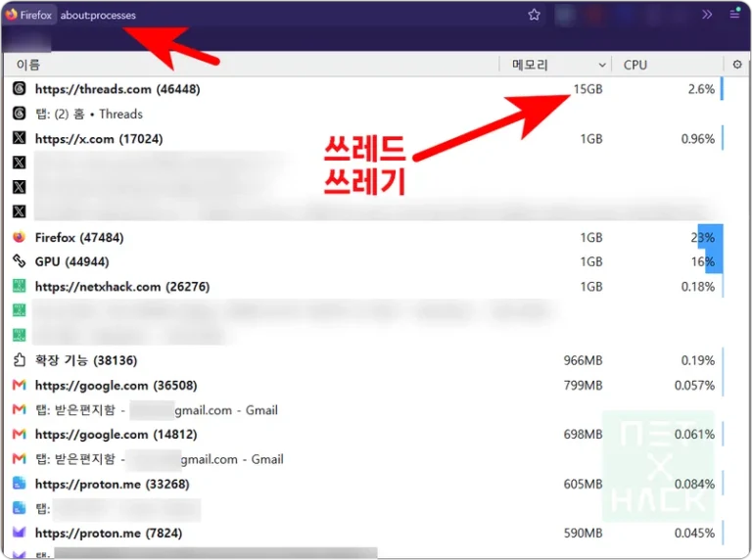The width and height of the screenshot is (752, 560).
Task: Open the column settings gear icon
Action: tap(737, 65)
